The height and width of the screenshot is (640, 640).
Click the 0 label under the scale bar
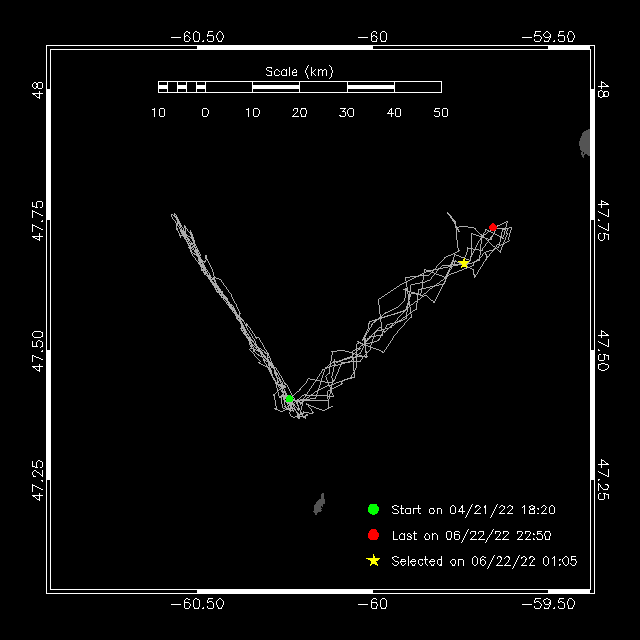click(x=205, y=113)
